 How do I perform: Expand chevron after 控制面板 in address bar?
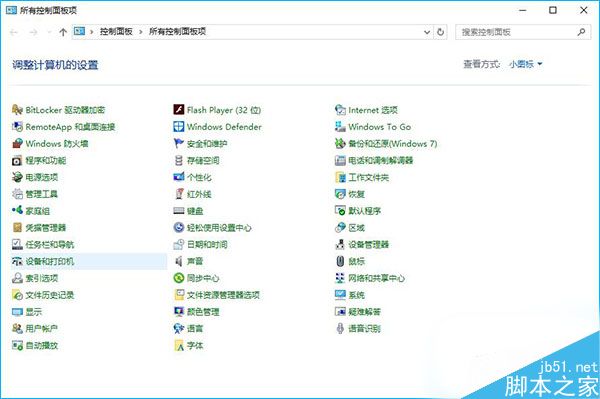click(x=141, y=32)
